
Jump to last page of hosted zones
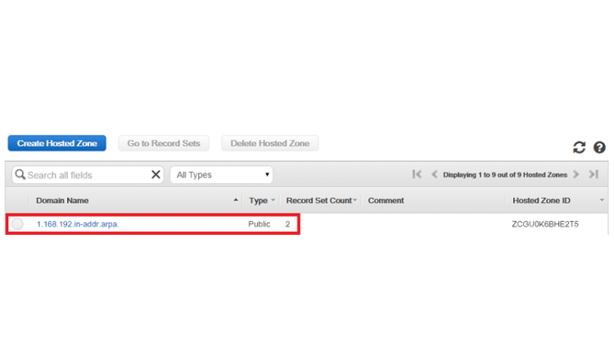click(594, 174)
